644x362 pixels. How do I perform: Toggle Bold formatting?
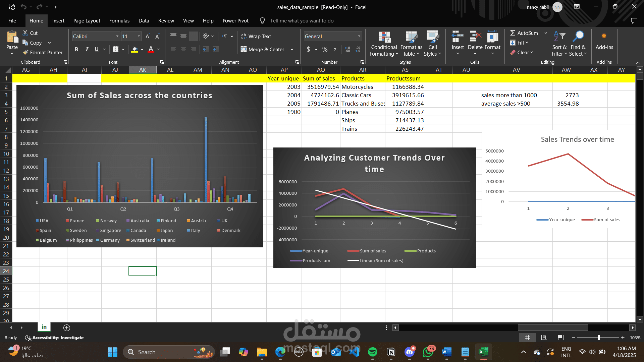[x=76, y=49]
